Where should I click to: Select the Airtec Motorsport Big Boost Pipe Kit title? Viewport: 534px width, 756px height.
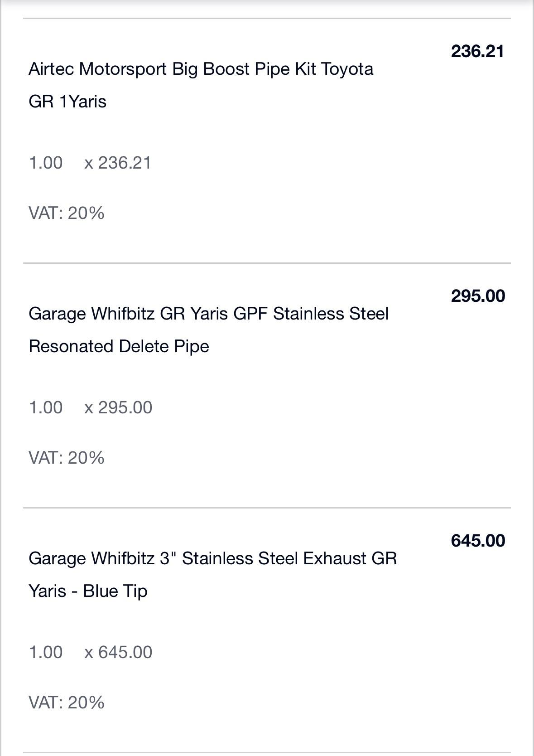click(x=201, y=85)
